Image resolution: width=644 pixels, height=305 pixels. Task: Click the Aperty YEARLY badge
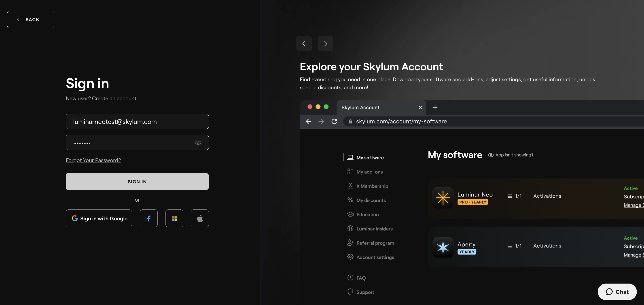coord(466,252)
